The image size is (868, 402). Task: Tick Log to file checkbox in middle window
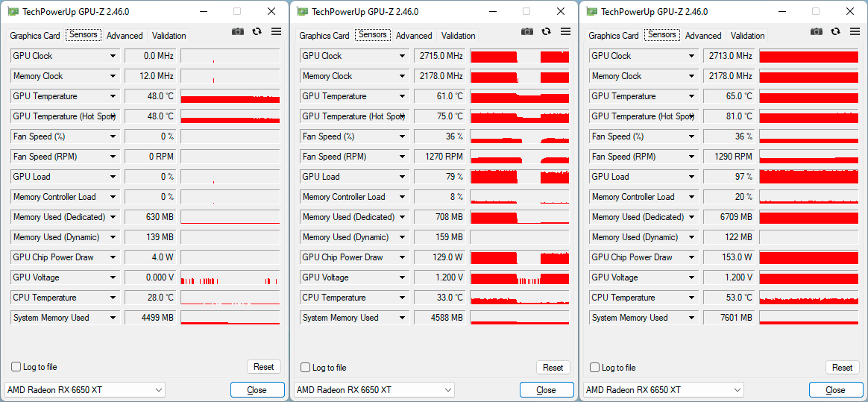point(306,367)
